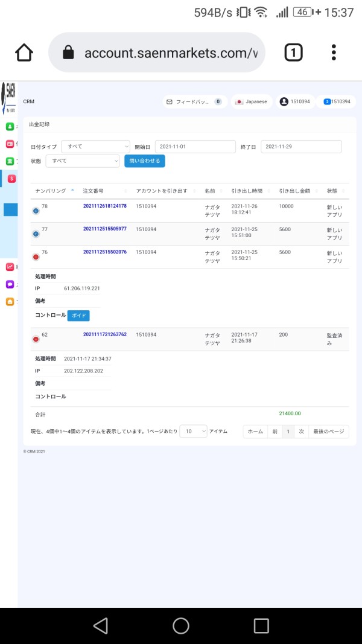
Task: Open the items-per-page dropdown
Action: pos(193,432)
